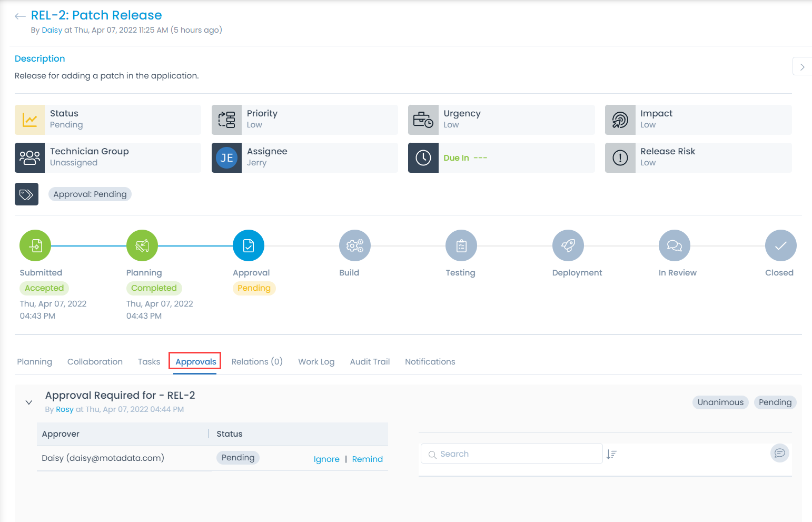Switch to the Tasks tab
The height and width of the screenshot is (522, 812).
pyautogui.click(x=149, y=362)
